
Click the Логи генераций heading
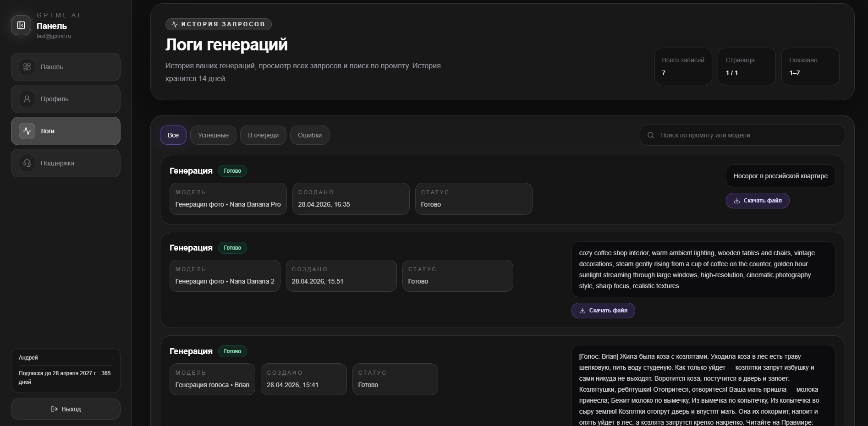pos(226,44)
